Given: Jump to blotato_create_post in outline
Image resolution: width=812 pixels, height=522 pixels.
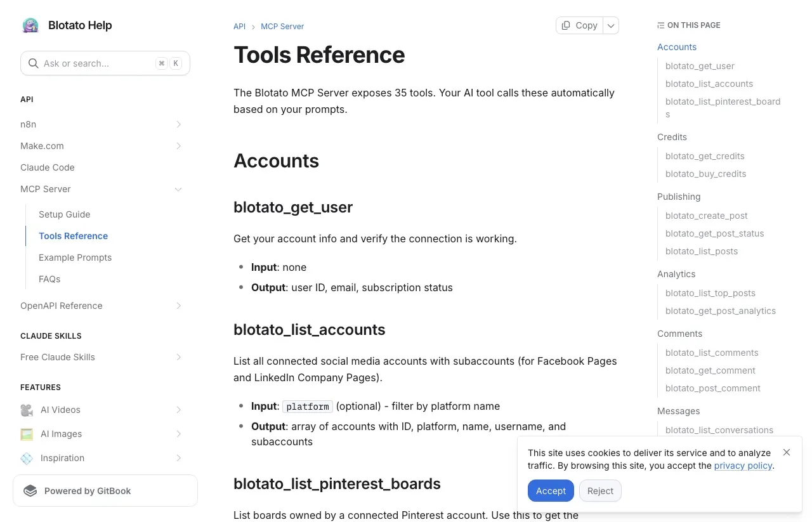Looking at the screenshot, I should (707, 216).
